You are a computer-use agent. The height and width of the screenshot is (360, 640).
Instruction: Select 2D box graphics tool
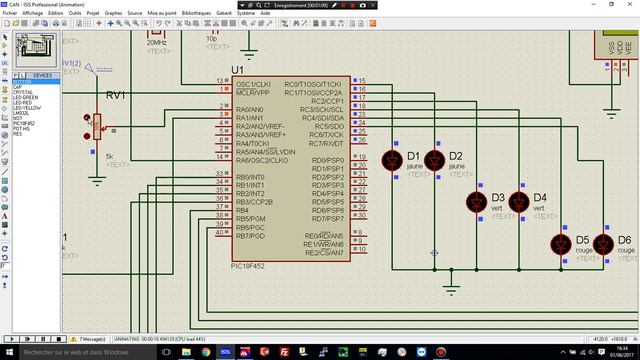tap(5, 181)
